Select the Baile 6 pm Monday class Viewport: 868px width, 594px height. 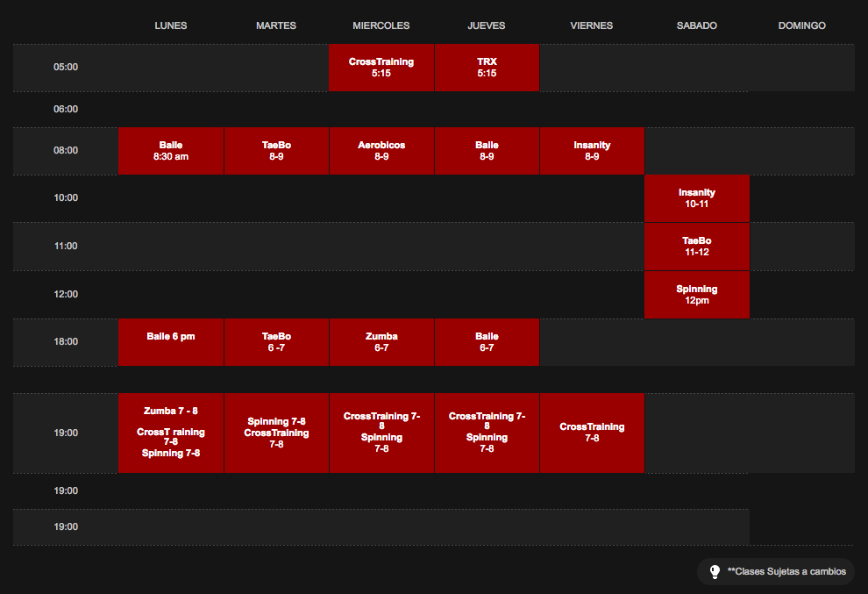click(x=171, y=342)
